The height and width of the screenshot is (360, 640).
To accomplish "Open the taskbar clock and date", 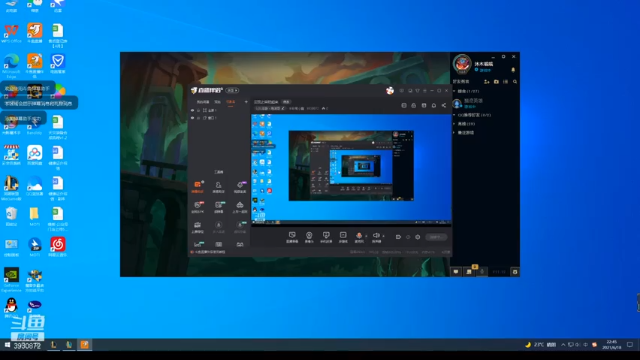I will [x=611, y=345].
